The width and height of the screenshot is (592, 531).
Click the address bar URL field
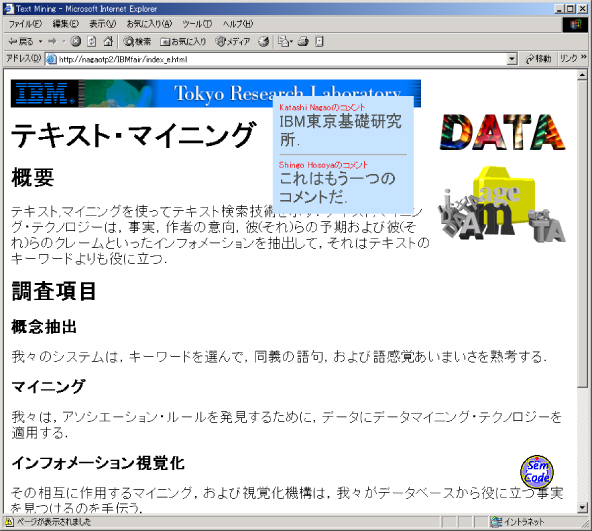click(x=281, y=59)
